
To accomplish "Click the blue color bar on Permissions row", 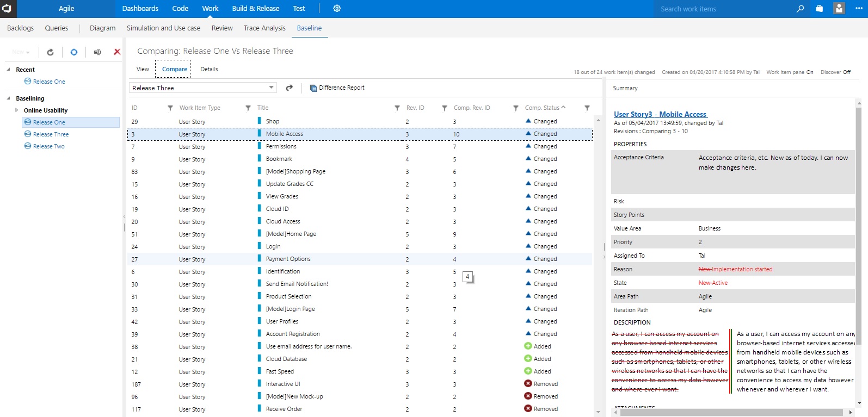I will point(260,146).
